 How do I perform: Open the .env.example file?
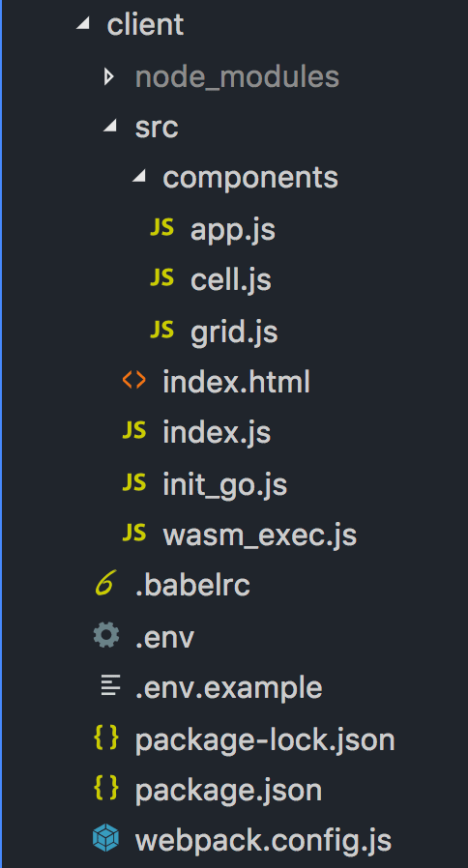[x=229, y=688]
